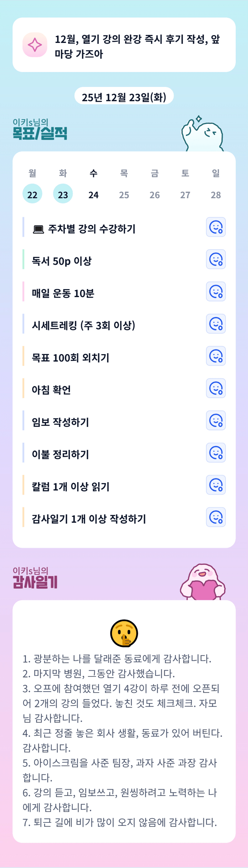
Task: Tap emoji icon for 독서 50p 이상
Action: point(216,259)
